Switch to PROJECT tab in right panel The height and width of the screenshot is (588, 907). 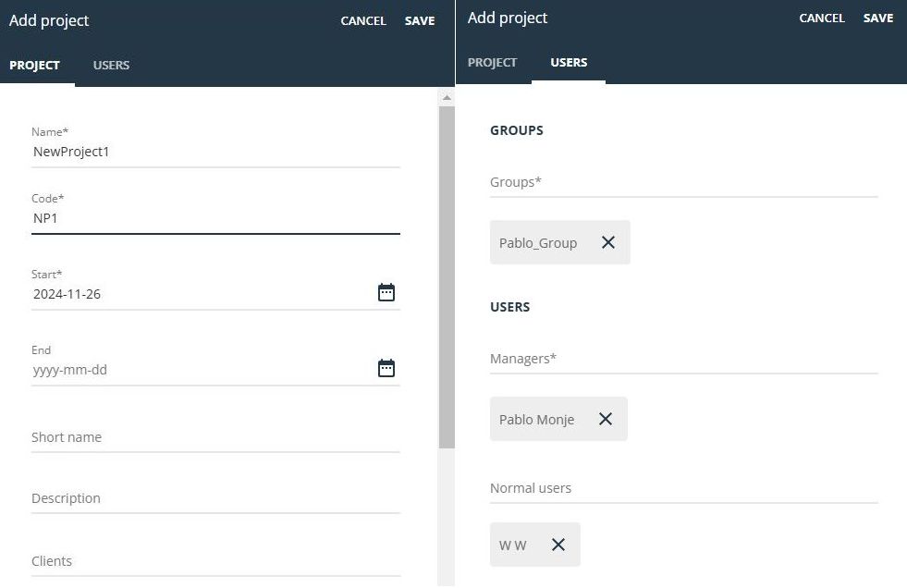coord(492,63)
